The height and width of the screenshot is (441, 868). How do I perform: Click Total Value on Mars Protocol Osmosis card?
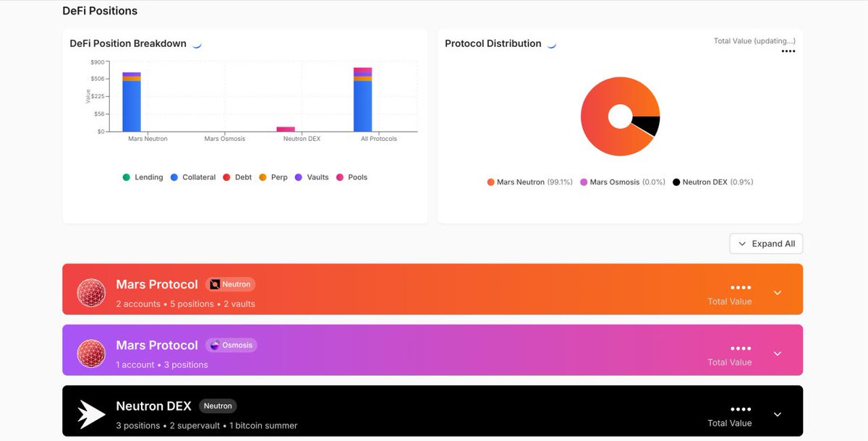pyautogui.click(x=730, y=362)
